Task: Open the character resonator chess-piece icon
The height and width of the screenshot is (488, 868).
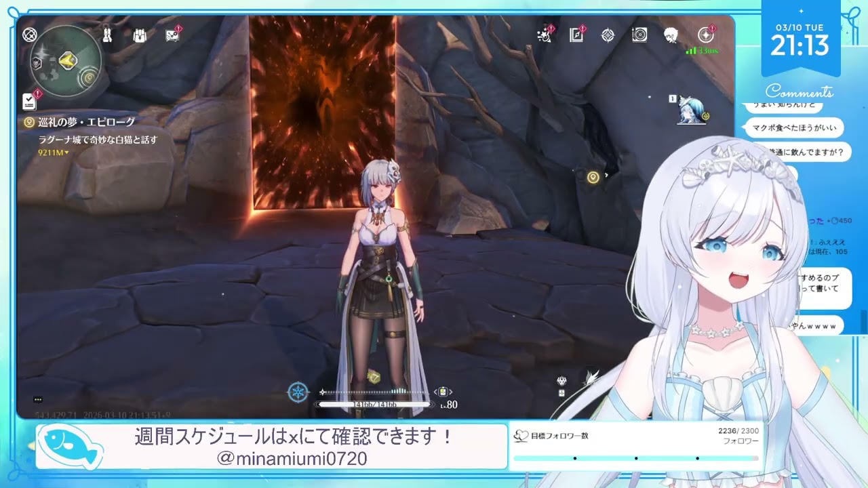Action: pos(107,35)
